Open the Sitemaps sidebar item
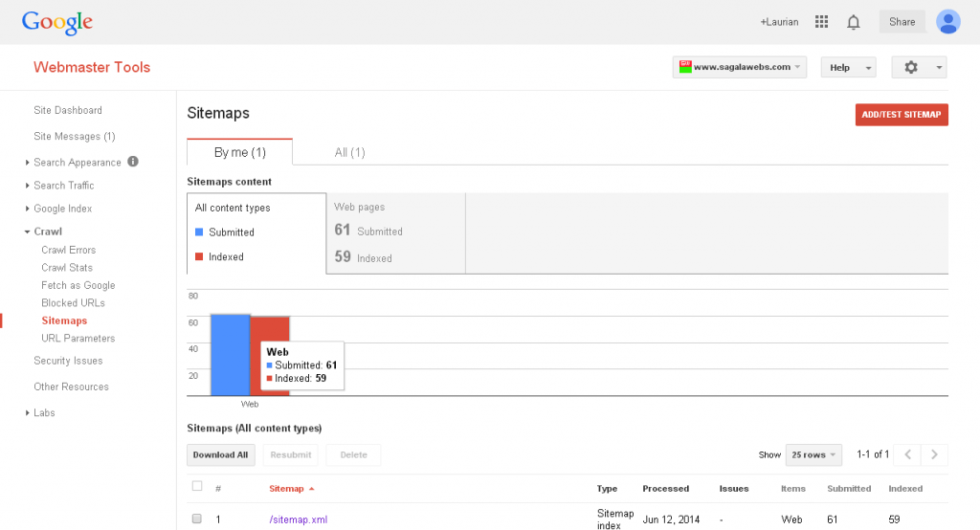 pyautogui.click(x=64, y=320)
